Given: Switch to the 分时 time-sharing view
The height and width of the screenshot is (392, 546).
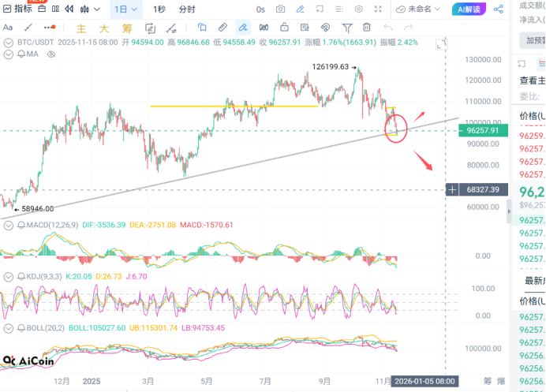Looking at the screenshot, I should click(x=187, y=9).
